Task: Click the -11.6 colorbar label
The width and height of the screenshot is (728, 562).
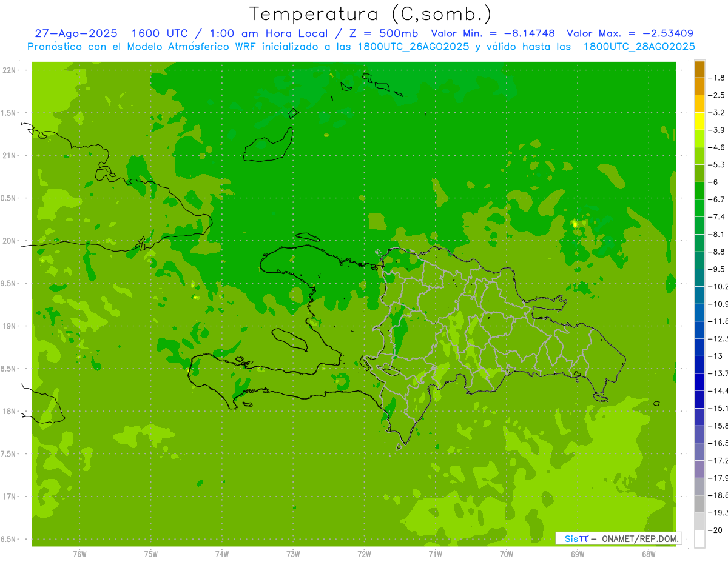Action: [x=718, y=321]
